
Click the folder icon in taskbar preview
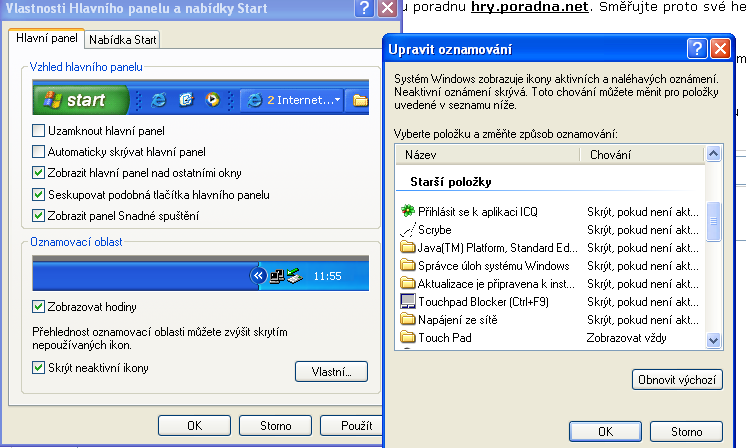tap(360, 100)
